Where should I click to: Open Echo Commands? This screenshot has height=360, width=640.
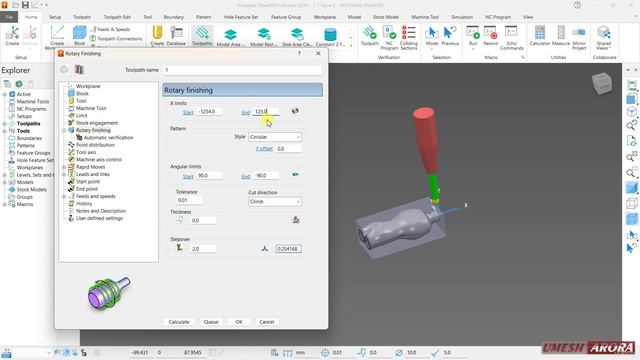click(511, 38)
